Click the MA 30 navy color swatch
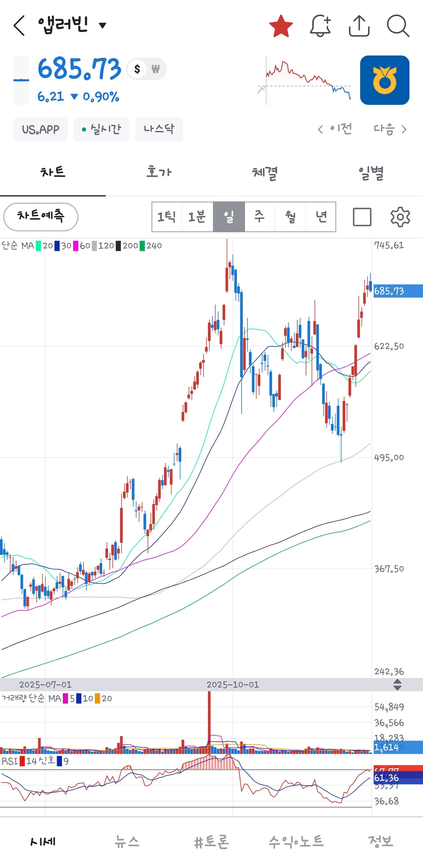This screenshot has height=868, width=423. [x=57, y=246]
